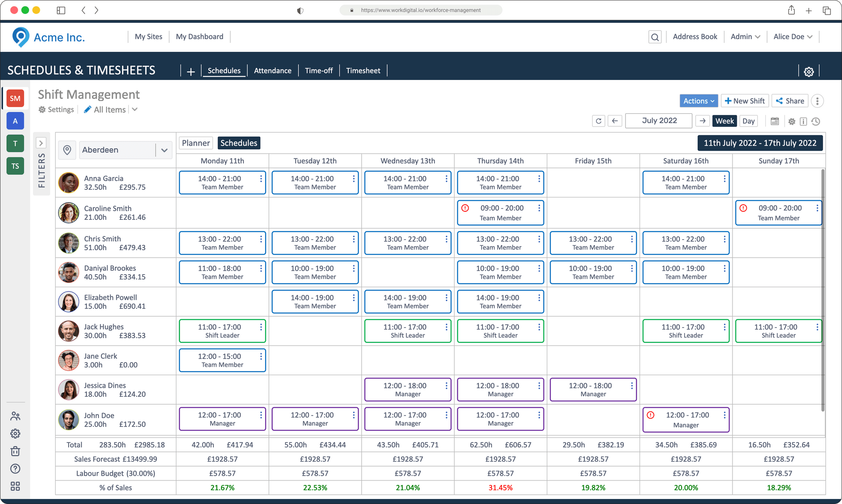The width and height of the screenshot is (842, 504).
Task: Click the New Shift button
Action: 745,101
